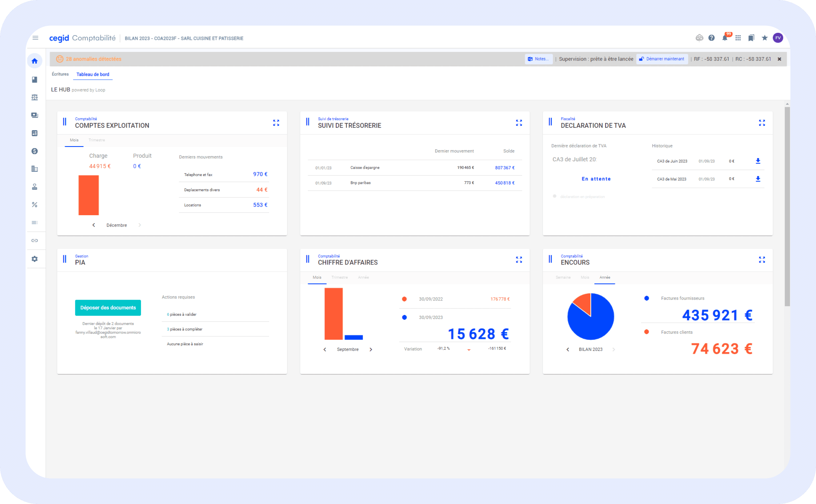This screenshot has height=504, width=816.
Task: Select the balance scales icon in the sidebar
Action: point(35,97)
